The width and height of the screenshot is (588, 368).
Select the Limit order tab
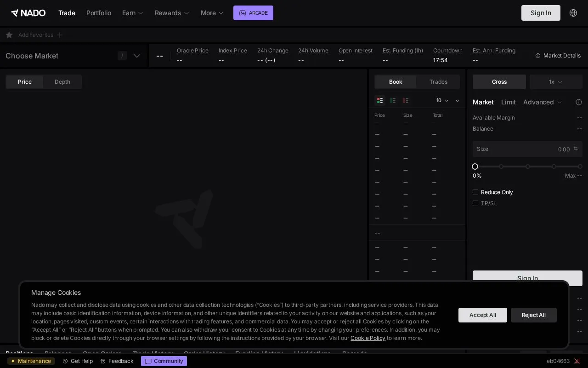tap(508, 102)
